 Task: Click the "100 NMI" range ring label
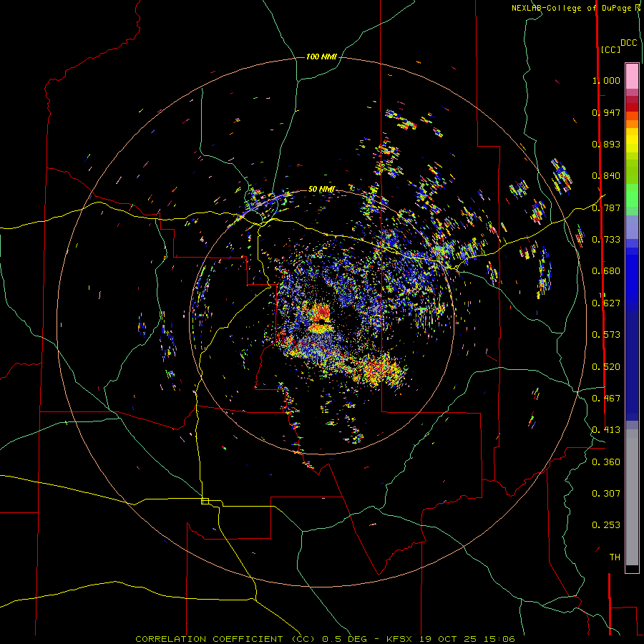pyautogui.click(x=321, y=57)
